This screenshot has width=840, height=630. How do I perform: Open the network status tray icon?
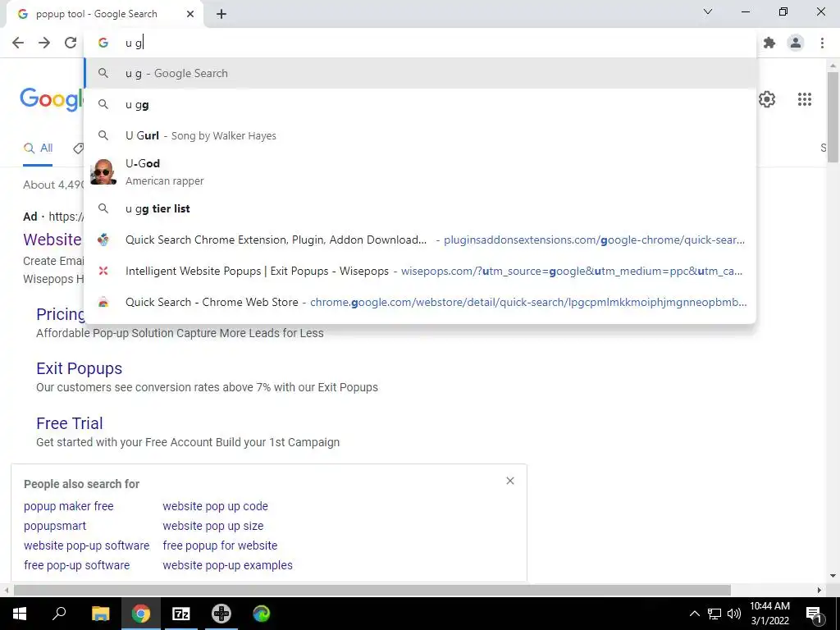pos(714,614)
